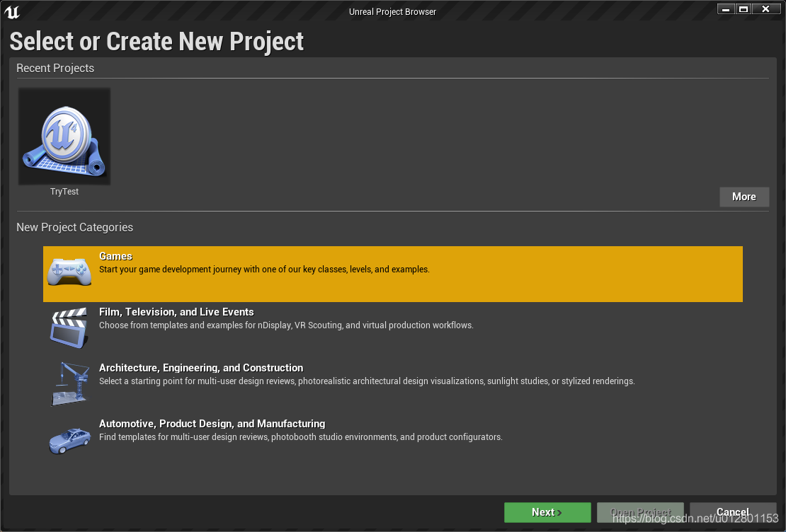Image resolution: width=786 pixels, height=532 pixels.
Task: Click the TryTest project name label
Action: 64,191
